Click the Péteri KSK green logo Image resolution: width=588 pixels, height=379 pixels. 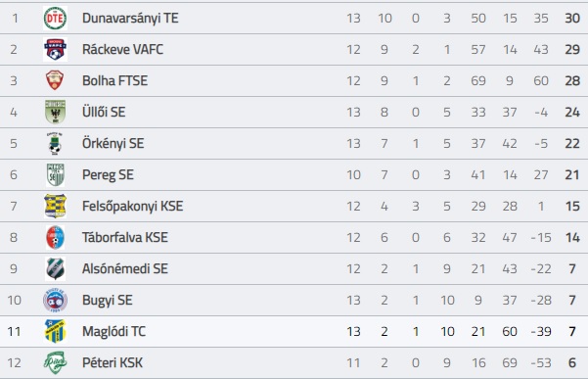click(x=55, y=362)
